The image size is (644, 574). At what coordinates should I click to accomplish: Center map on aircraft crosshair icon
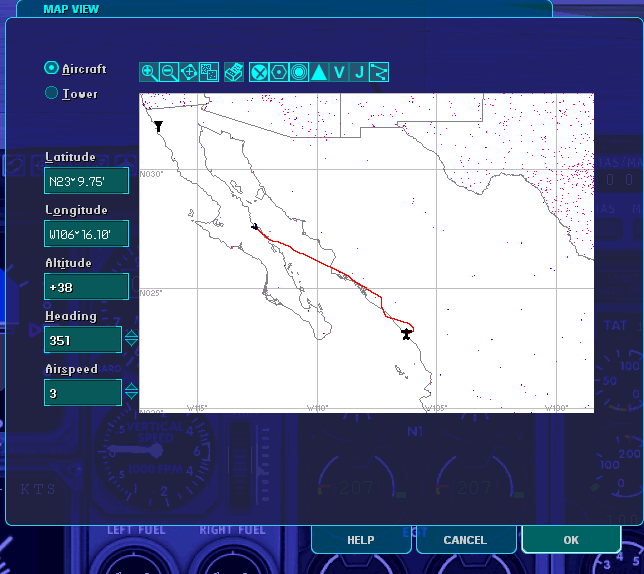click(x=189, y=72)
